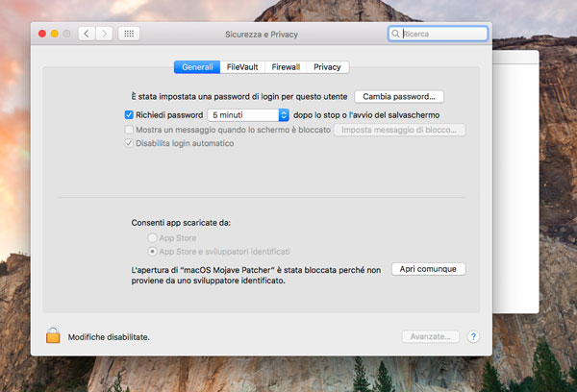Screen dimensions: 577x392
Task: Click the white window behind Sicurezza e Privacy
Action: (x=515, y=182)
